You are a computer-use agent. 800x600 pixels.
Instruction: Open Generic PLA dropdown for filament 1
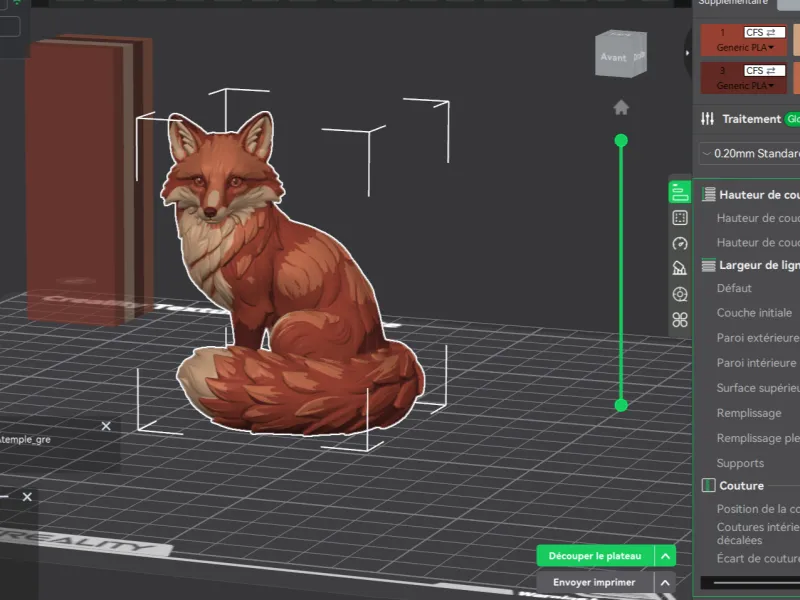[x=745, y=47]
